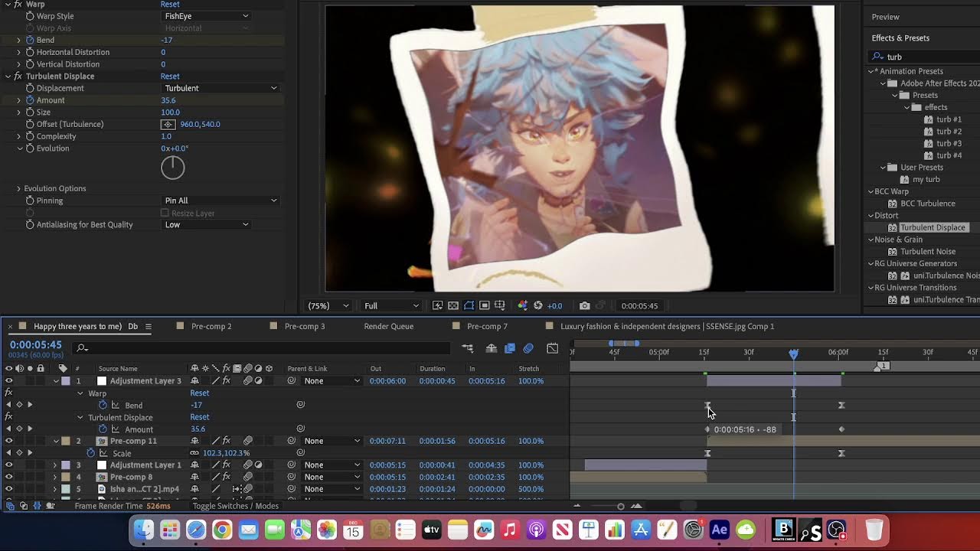
Task: Toggle the Turbulent Displace fx switch in timeline
Action: [x=8, y=417]
